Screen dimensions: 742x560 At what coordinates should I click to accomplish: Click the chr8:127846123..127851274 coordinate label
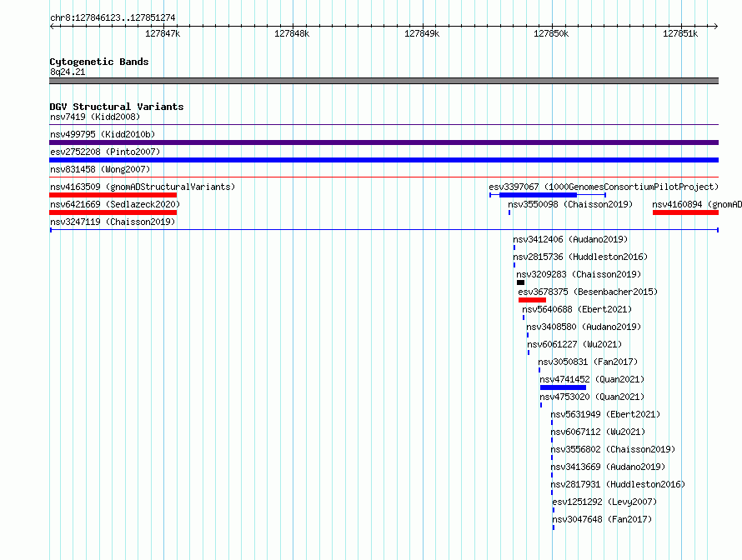113,17
